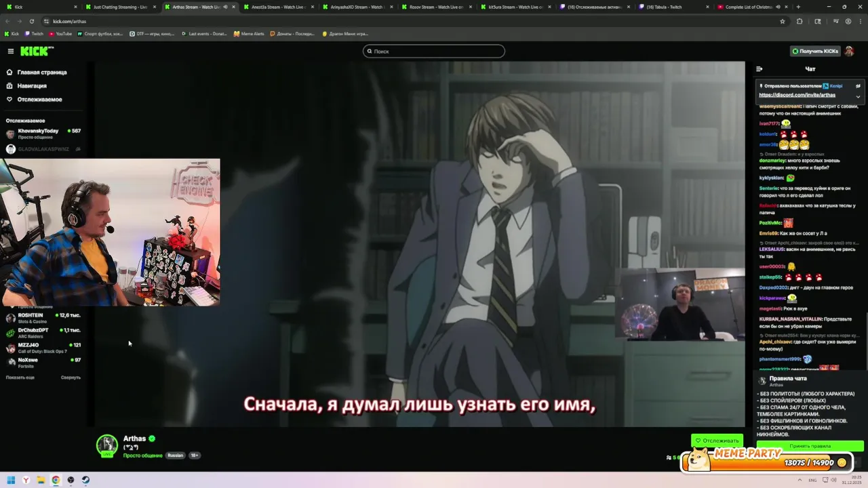
Task: Collapse the chat panel arrow icon
Action: point(759,69)
